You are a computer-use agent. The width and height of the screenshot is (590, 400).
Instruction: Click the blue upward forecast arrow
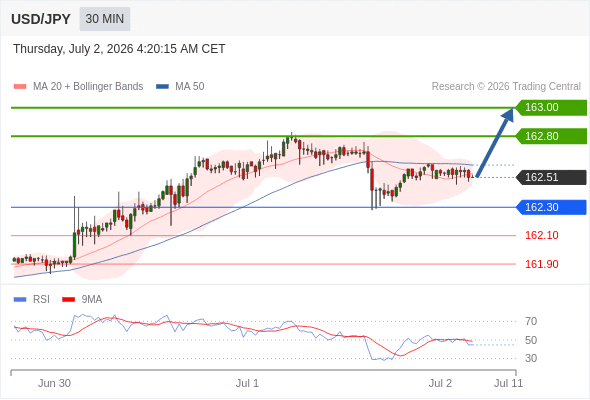[x=495, y=142]
